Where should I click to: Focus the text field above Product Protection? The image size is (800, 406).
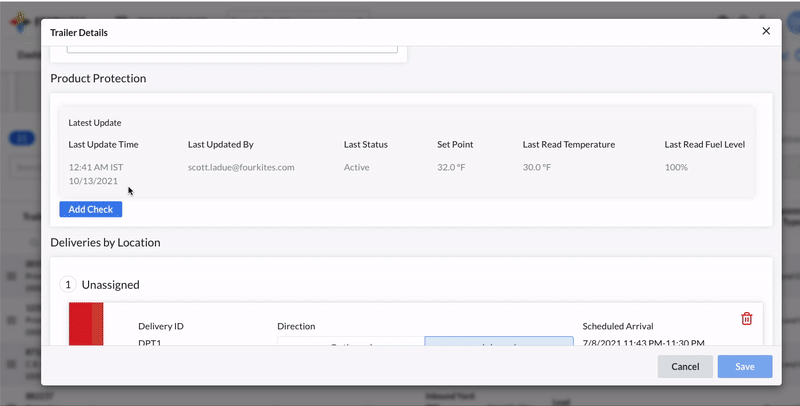tap(232, 46)
